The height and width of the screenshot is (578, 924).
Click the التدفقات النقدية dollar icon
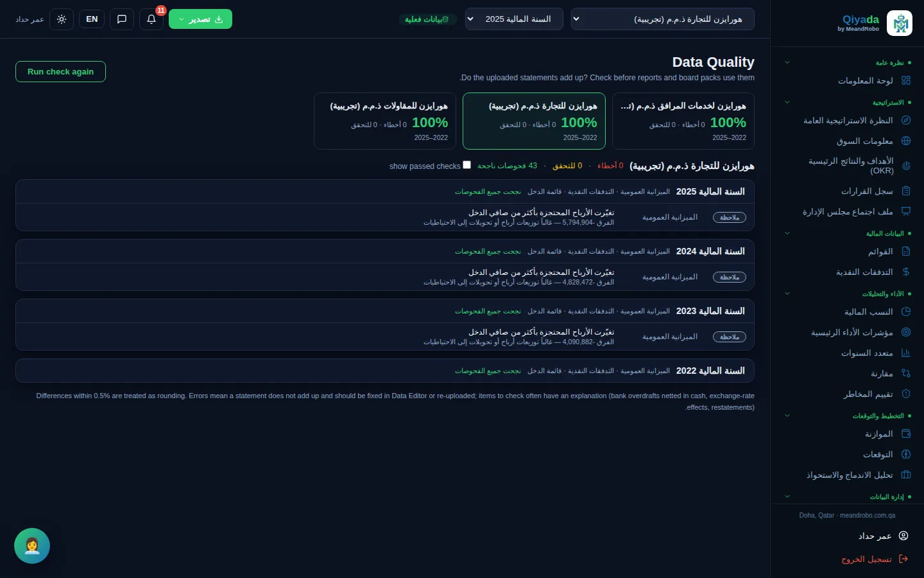tap(906, 272)
